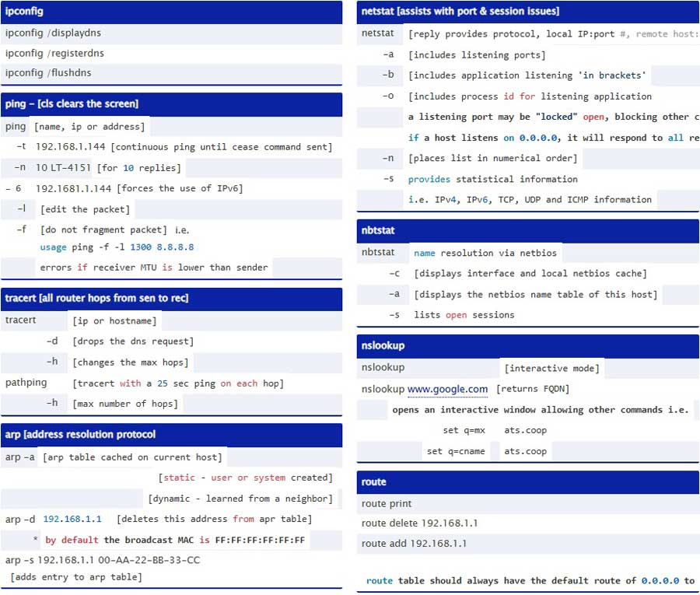
Task: Click '[places list in numerical order]'
Action: [x=493, y=159]
